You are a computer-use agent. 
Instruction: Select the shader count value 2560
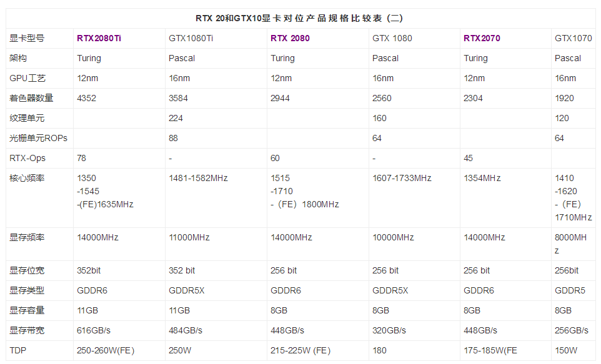click(382, 98)
